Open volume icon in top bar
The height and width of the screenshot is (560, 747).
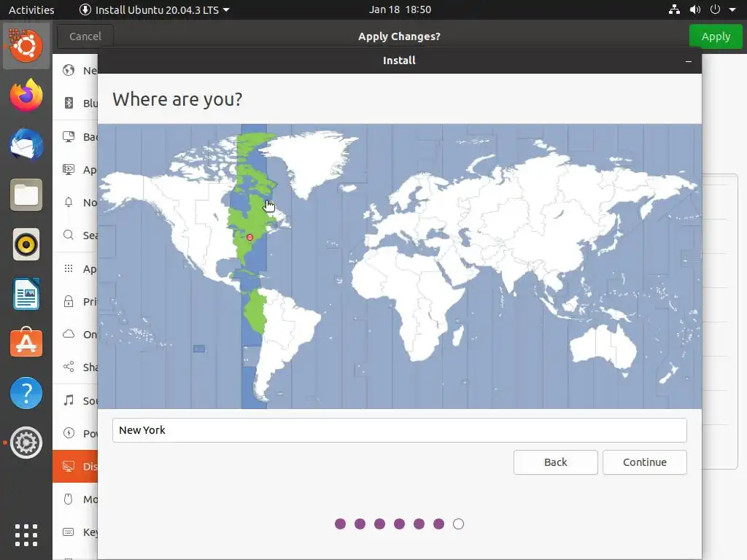(x=695, y=9)
